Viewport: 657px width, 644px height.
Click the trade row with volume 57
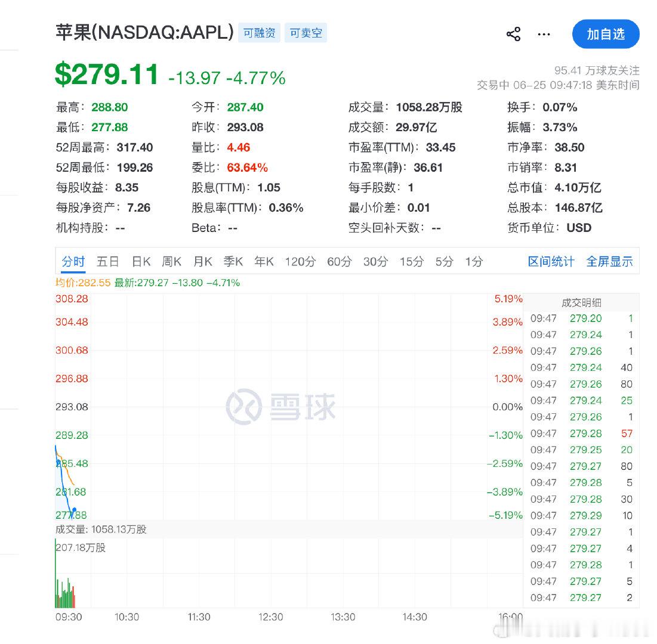tap(582, 434)
